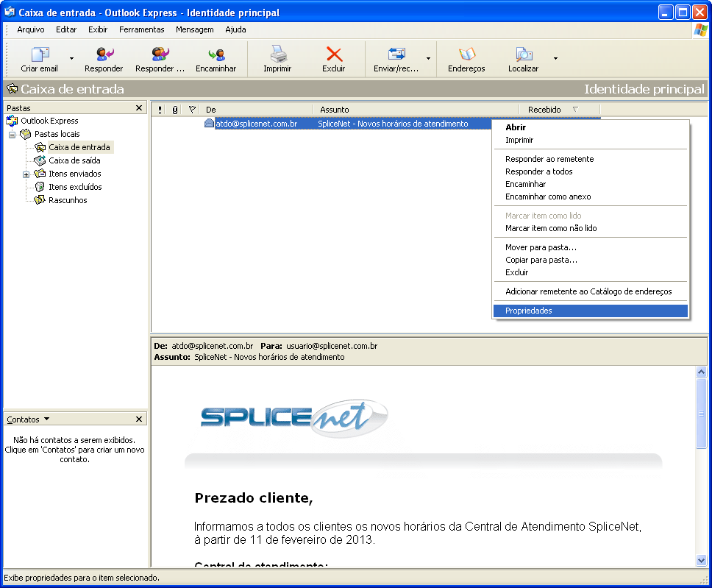Choose Copiar para pasta... entry
712x588 pixels.
click(591, 260)
